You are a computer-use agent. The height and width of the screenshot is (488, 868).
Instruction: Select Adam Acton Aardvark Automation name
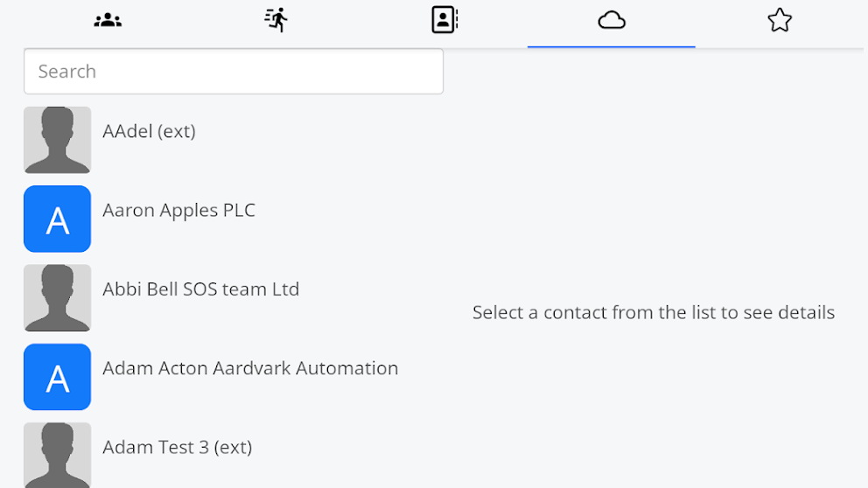[250, 368]
